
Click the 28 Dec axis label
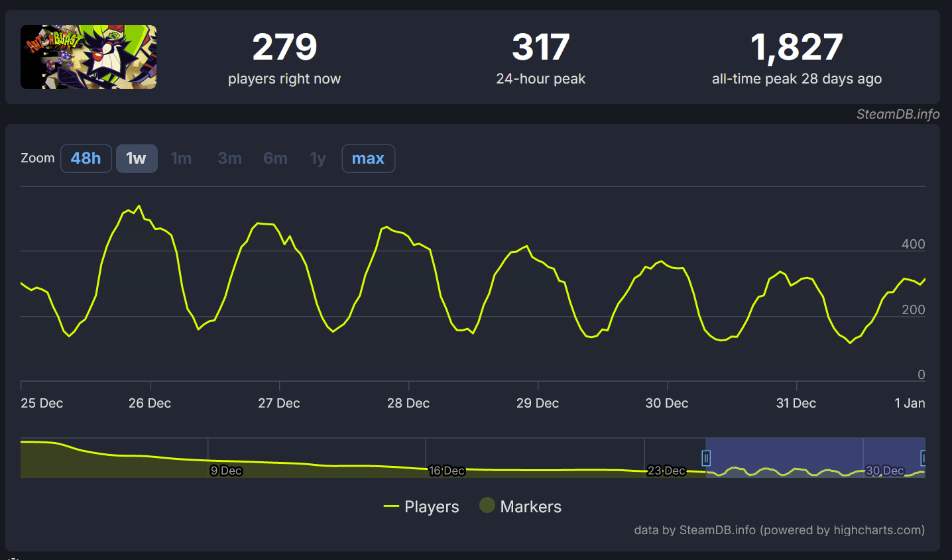coord(408,403)
